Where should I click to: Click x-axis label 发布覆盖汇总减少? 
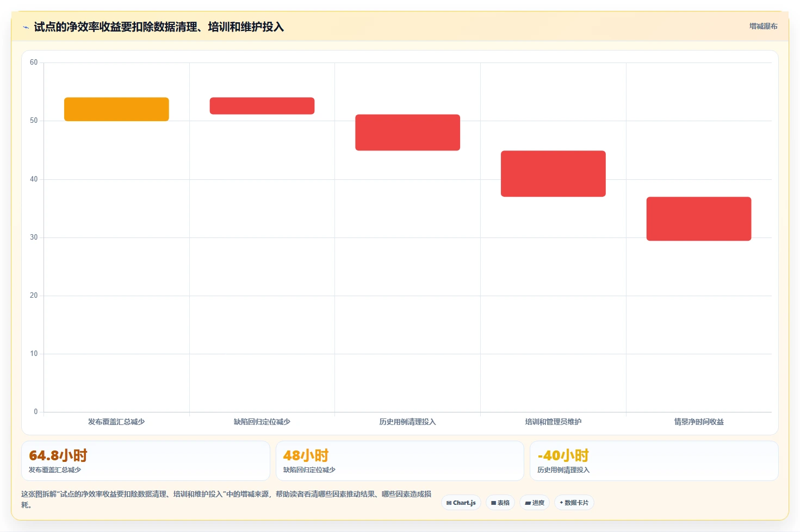[x=116, y=422]
